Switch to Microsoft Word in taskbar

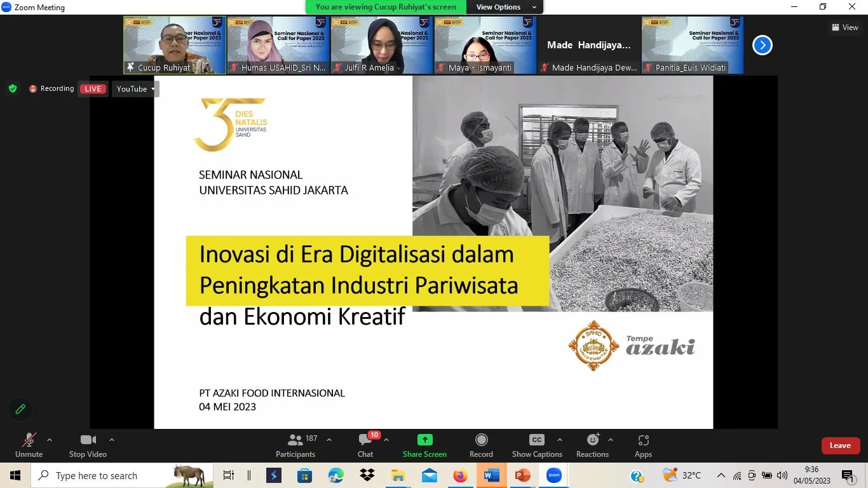pyautogui.click(x=492, y=475)
